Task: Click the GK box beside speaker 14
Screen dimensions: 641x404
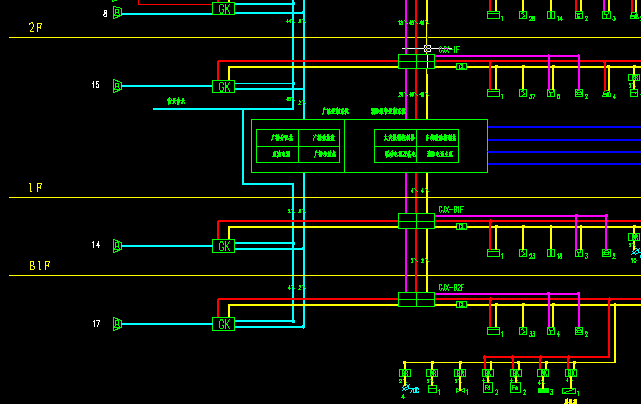Action: [x=224, y=246]
